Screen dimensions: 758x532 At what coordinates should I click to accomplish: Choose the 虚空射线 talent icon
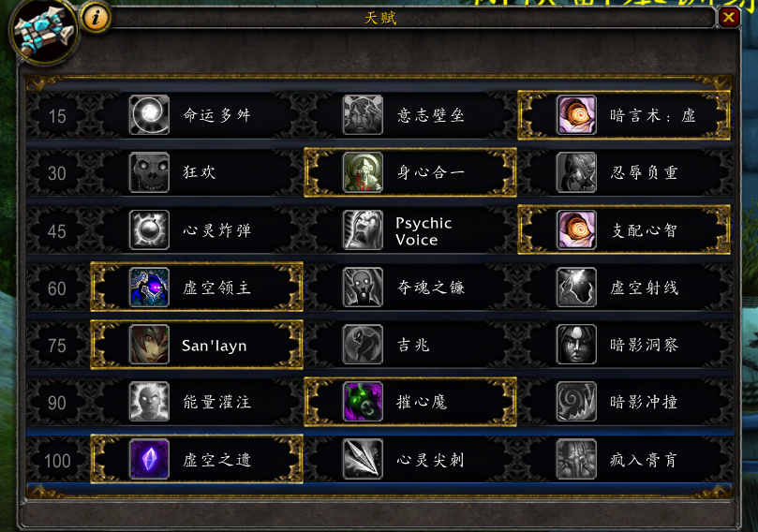point(576,287)
